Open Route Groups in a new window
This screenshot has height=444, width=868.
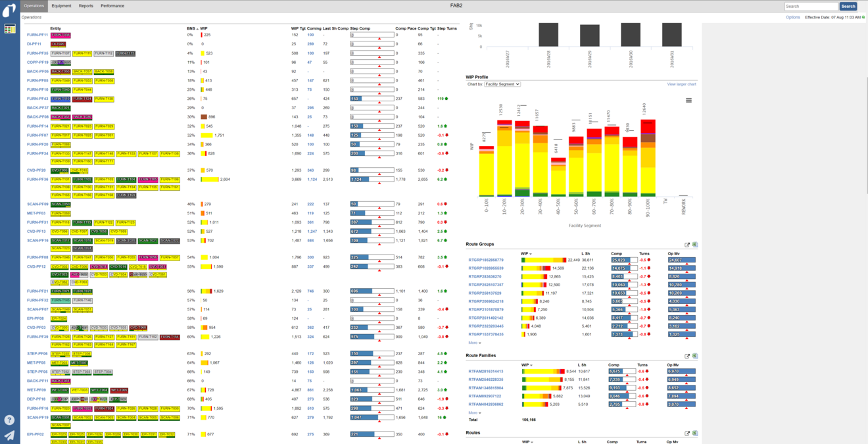tap(687, 244)
